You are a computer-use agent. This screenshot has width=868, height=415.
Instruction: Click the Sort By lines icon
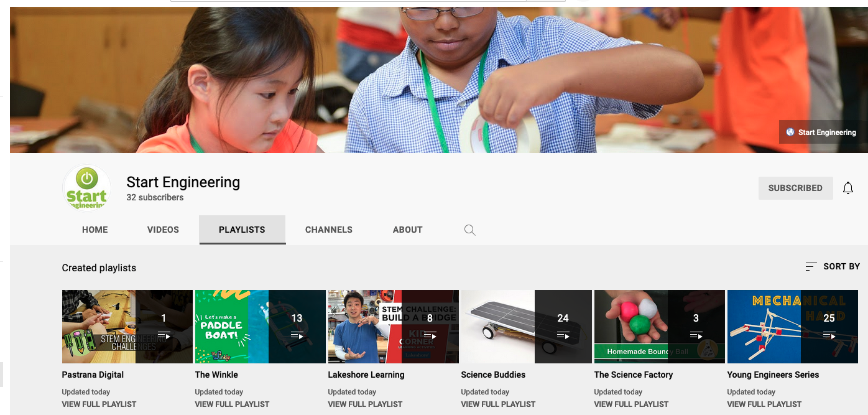[x=811, y=266]
